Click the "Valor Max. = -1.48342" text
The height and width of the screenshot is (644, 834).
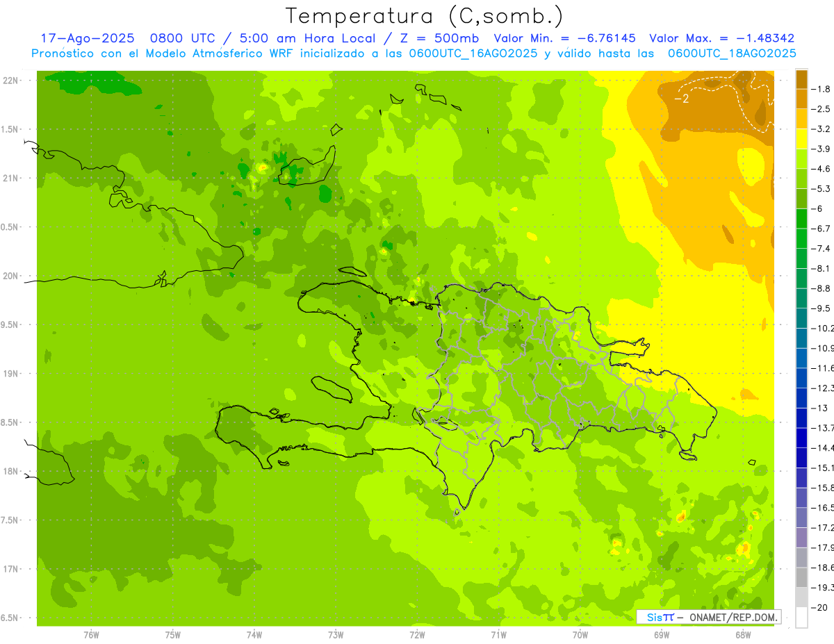(x=721, y=39)
